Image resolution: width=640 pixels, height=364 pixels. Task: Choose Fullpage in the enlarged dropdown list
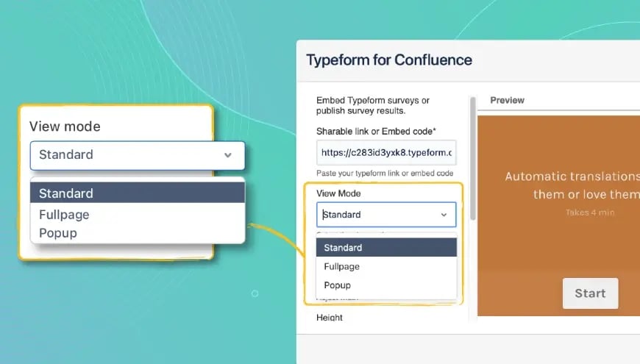click(138, 215)
